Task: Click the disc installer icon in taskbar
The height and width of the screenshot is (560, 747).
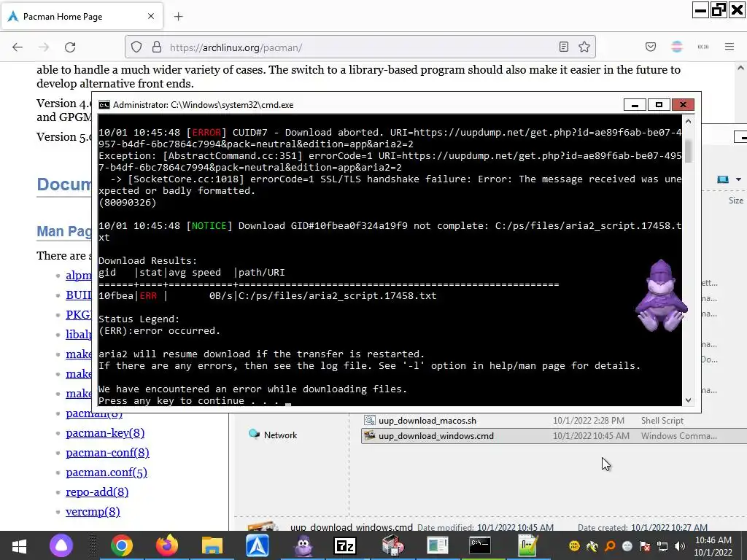Action: click(x=393, y=545)
